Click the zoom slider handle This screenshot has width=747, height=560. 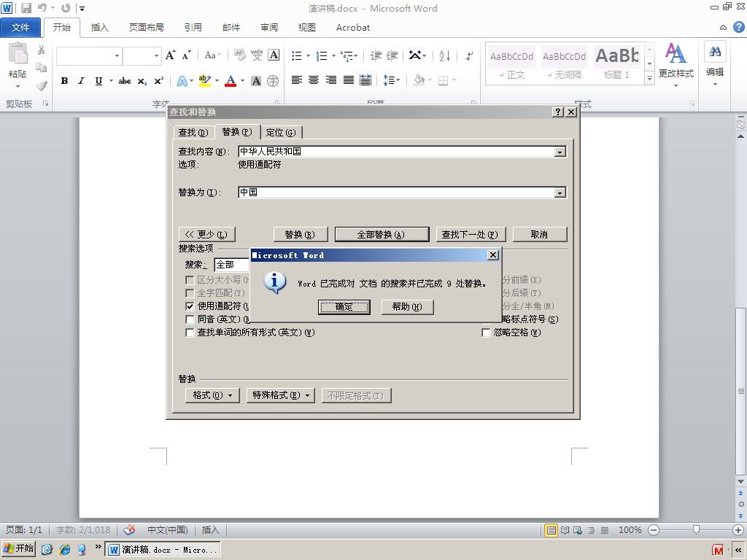click(x=697, y=529)
